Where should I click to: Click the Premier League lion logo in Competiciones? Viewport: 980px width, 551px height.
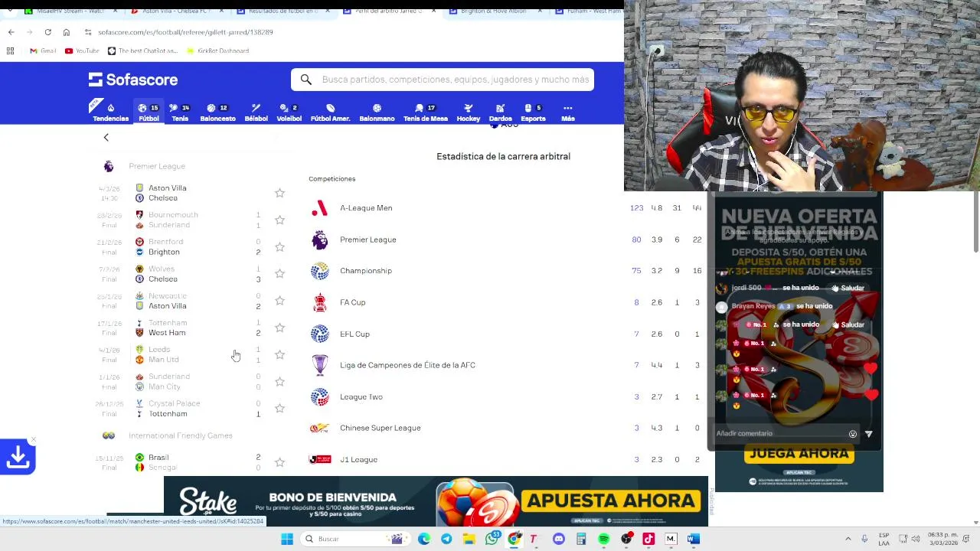(319, 240)
